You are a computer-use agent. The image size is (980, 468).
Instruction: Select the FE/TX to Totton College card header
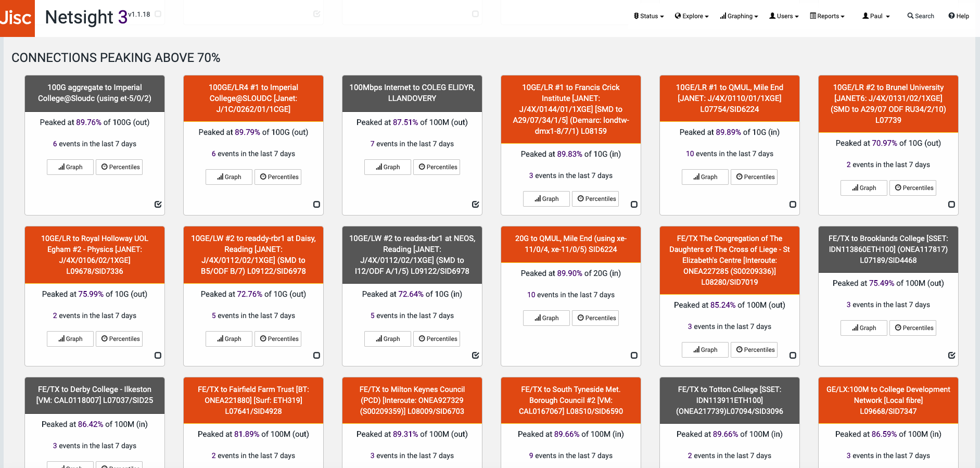pyautogui.click(x=730, y=400)
